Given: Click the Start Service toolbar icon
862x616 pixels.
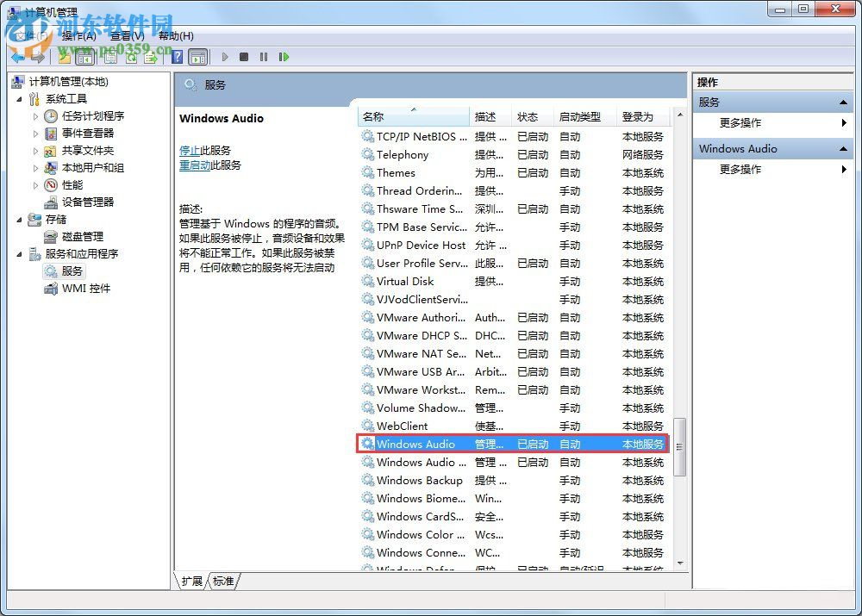Looking at the screenshot, I should click(x=225, y=57).
